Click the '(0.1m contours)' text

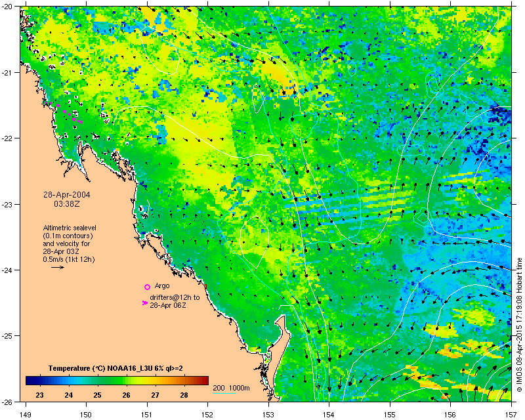coord(68,236)
